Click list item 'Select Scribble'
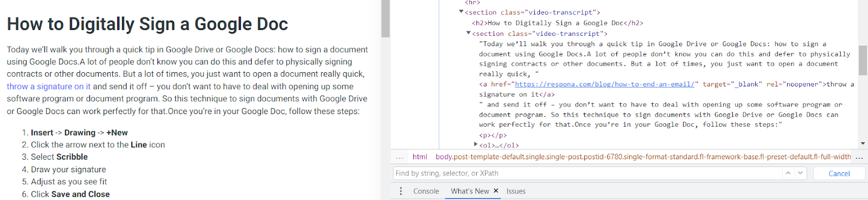Viewport: 868px width, 200px height. [x=59, y=157]
